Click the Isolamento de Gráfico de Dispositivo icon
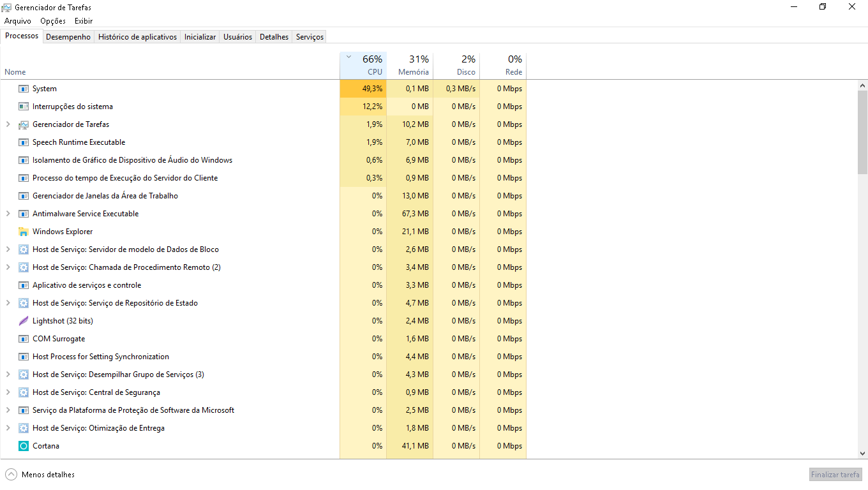 pos(24,160)
